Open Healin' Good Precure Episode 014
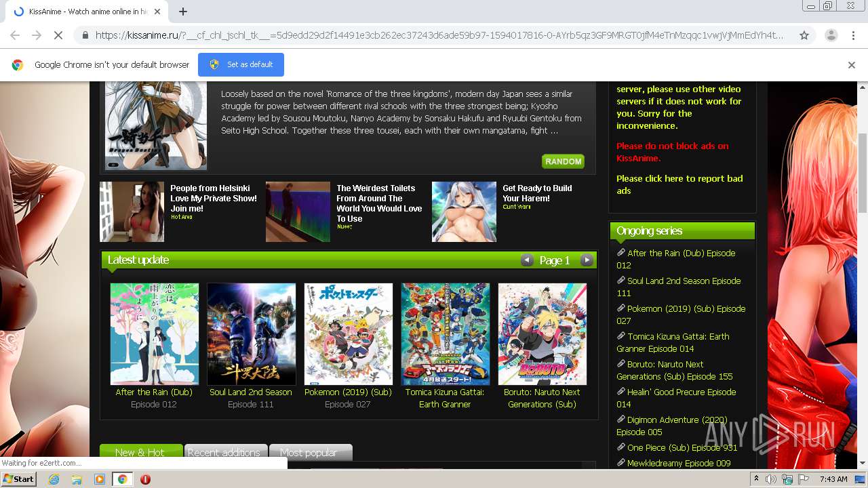868x488 pixels. (x=676, y=398)
